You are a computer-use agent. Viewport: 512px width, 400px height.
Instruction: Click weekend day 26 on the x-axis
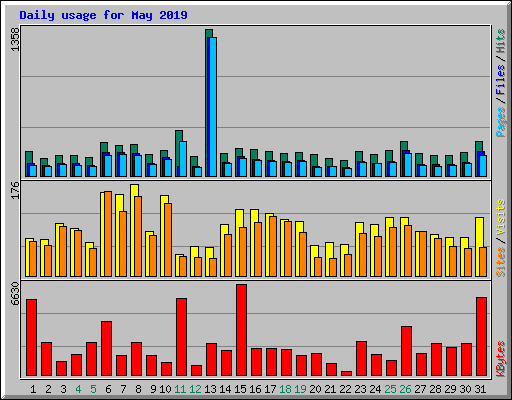tap(405, 389)
